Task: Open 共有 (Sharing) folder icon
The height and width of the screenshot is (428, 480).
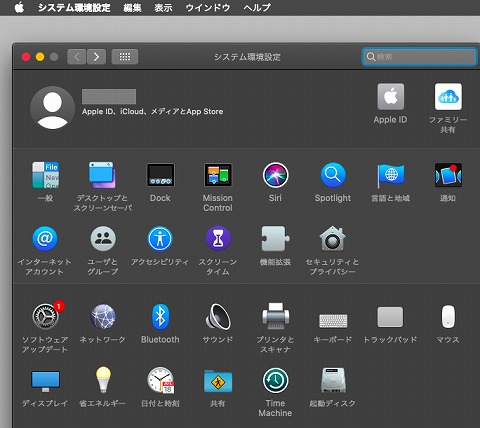Action: point(218,381)
